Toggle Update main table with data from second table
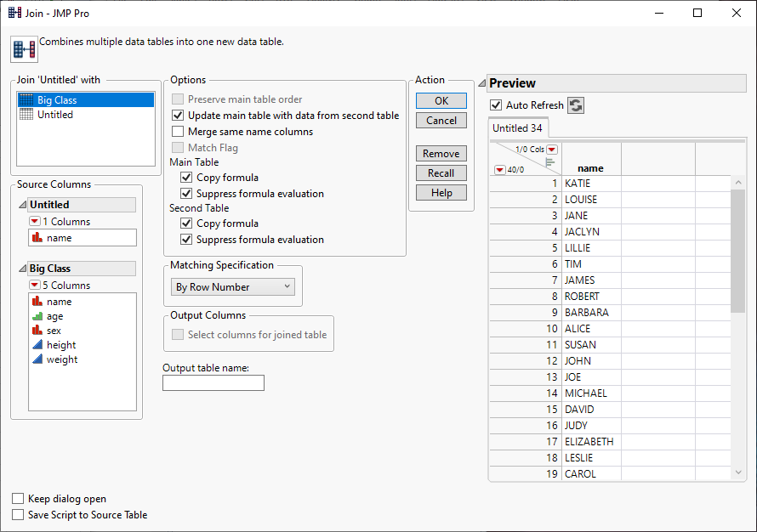757x532 pixels. pos(178,116)
